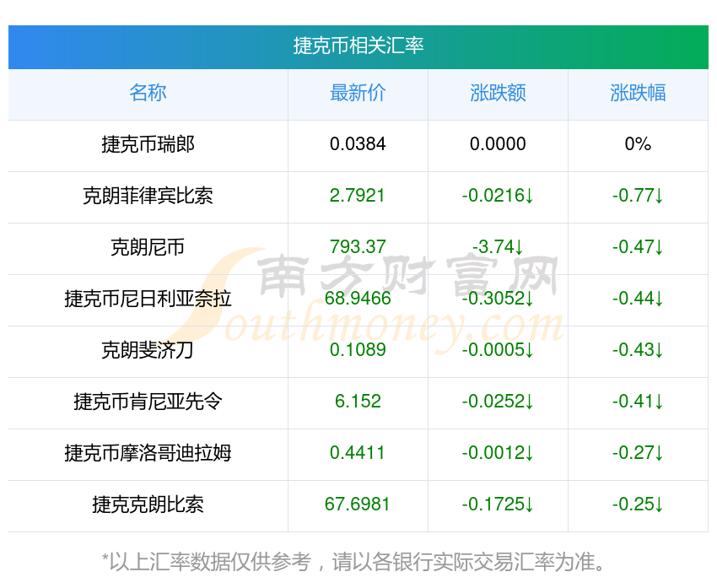
Task: Select the 名称 column header
Action: [x=148, y=93]
